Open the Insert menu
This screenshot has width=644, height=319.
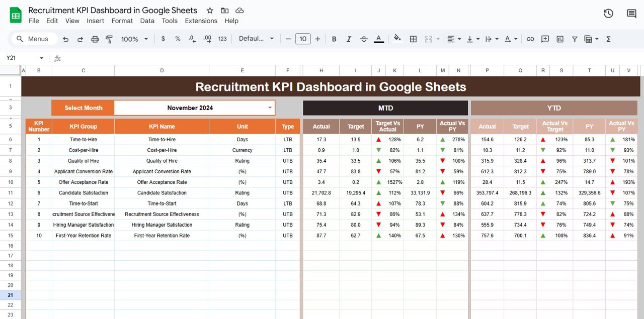95,21
